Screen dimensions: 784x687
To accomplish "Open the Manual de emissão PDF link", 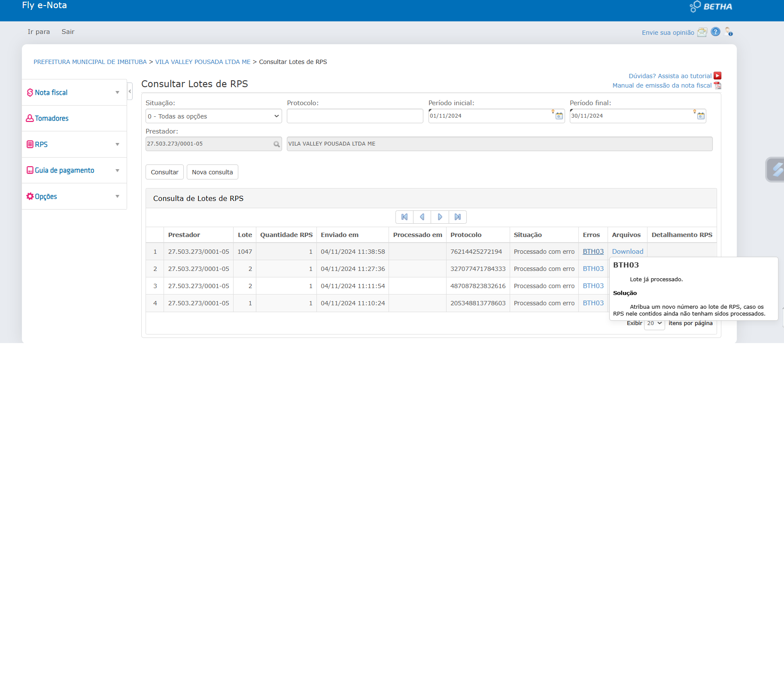I will (x=662, y=85).
